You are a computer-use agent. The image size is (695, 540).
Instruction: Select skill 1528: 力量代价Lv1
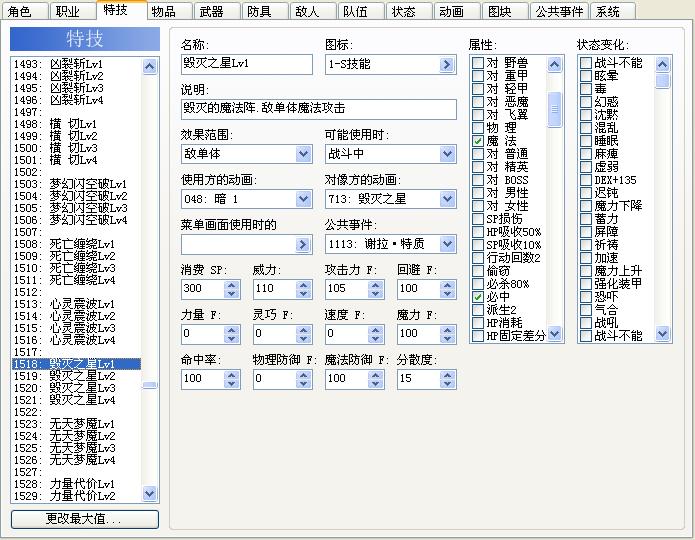pos(76,484)
